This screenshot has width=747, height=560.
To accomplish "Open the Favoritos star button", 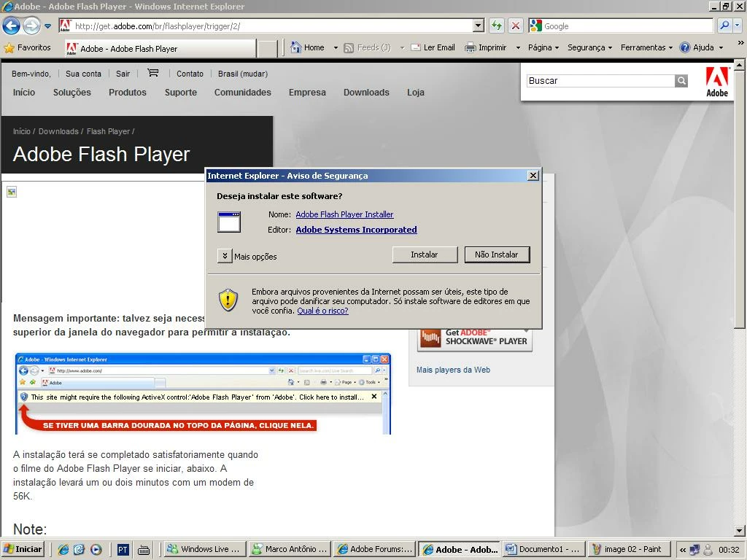I will pos(27,47).
